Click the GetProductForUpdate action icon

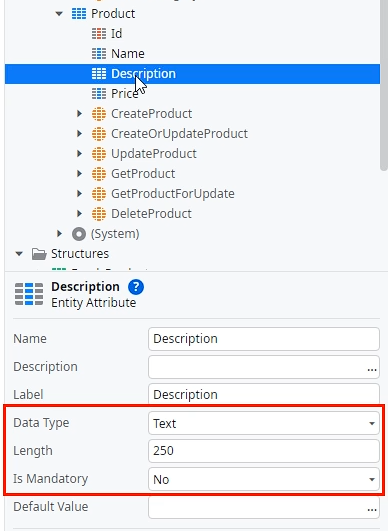(99, 194)
